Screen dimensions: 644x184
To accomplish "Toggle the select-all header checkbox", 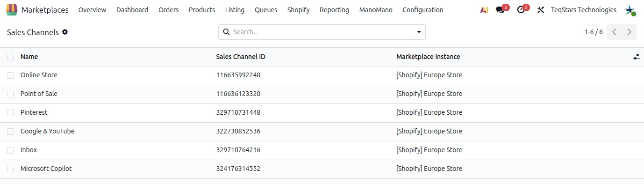I will tap(10, 57).
